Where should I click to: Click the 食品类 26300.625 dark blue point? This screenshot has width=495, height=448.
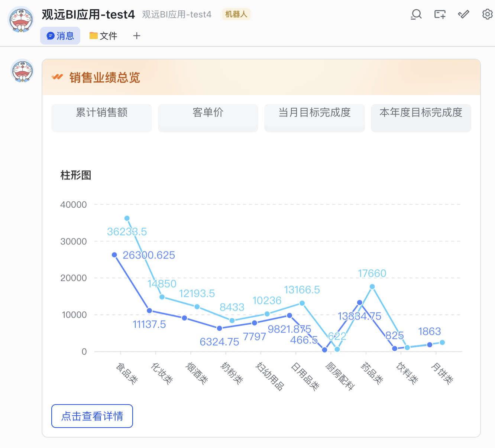114,255
